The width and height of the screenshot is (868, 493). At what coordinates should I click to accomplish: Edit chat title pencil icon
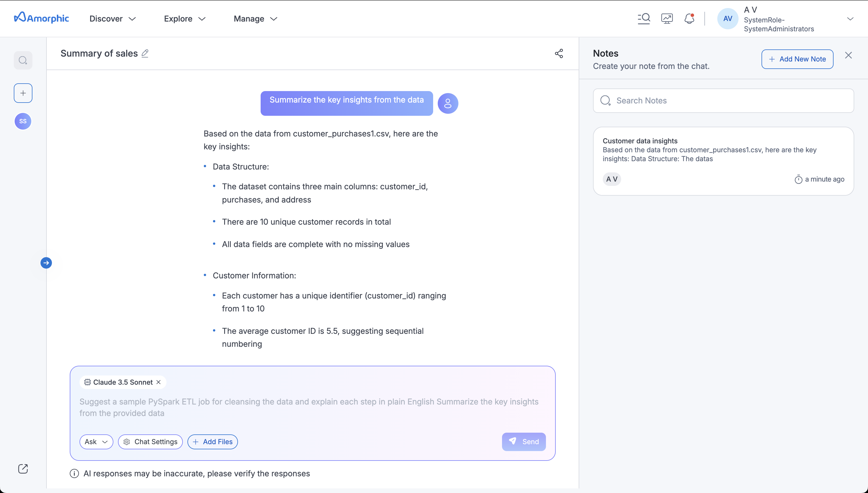(145, 53)
